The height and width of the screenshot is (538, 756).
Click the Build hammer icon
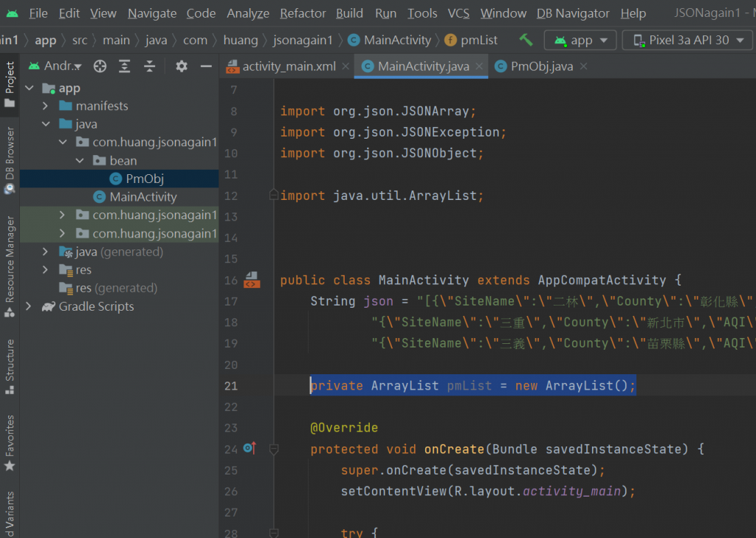[526, 40]
